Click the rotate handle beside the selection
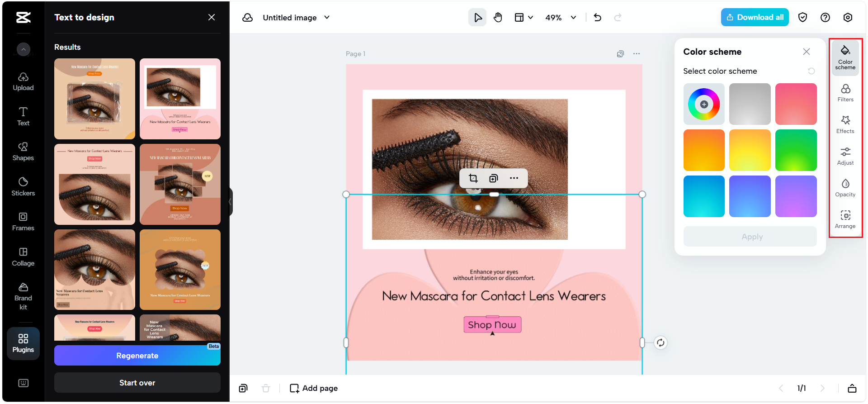 (660, 342)
